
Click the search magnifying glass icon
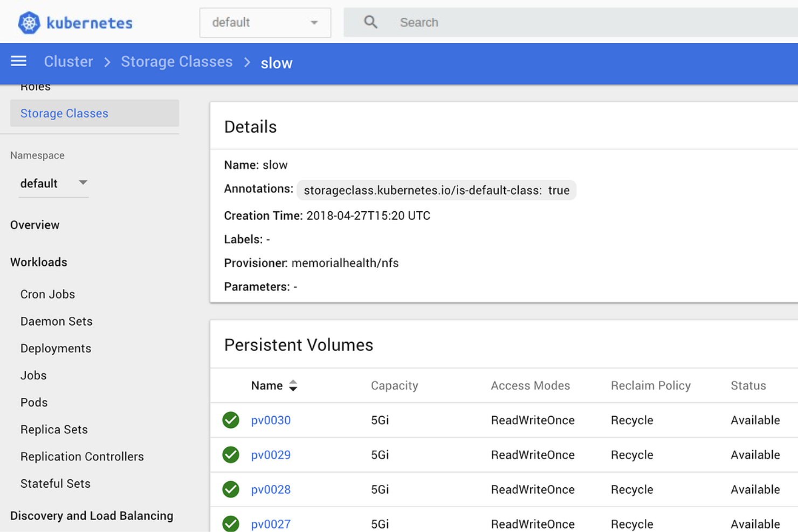(x=370, y=22)
